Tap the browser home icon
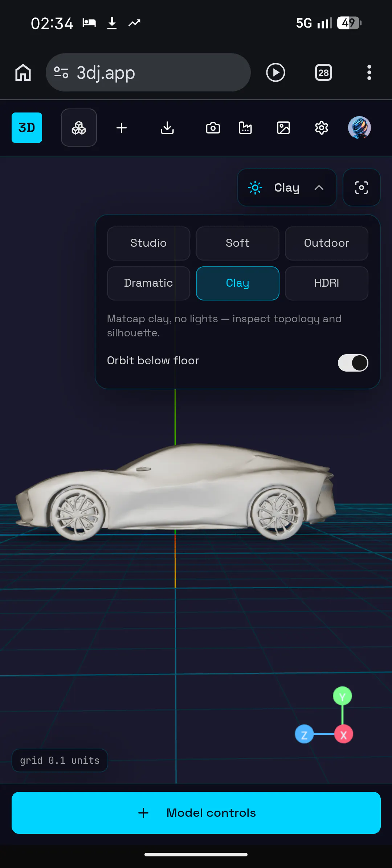Viewport: 392px width, 868px height. tap(23, 73)
